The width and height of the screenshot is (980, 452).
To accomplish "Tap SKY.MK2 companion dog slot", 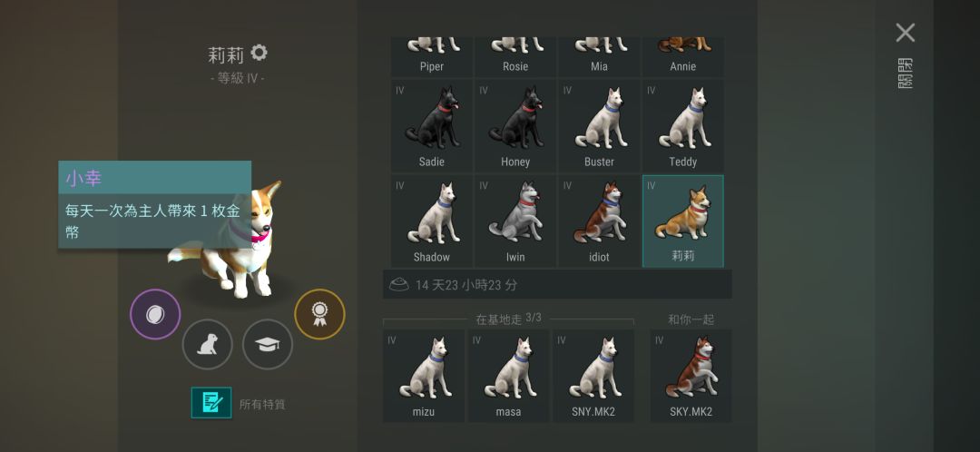I will point(691,376).
